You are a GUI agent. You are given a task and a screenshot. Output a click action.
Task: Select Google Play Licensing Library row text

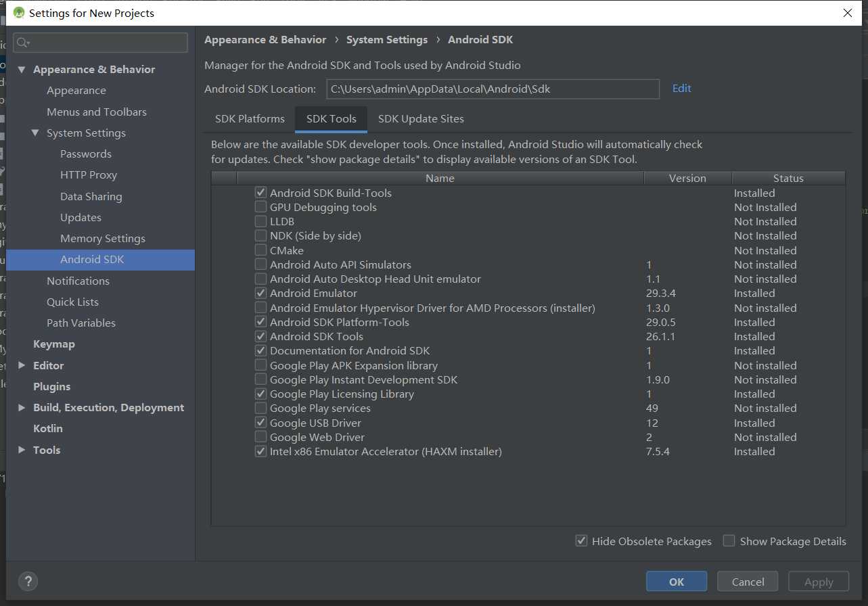[x=342, y=394]
